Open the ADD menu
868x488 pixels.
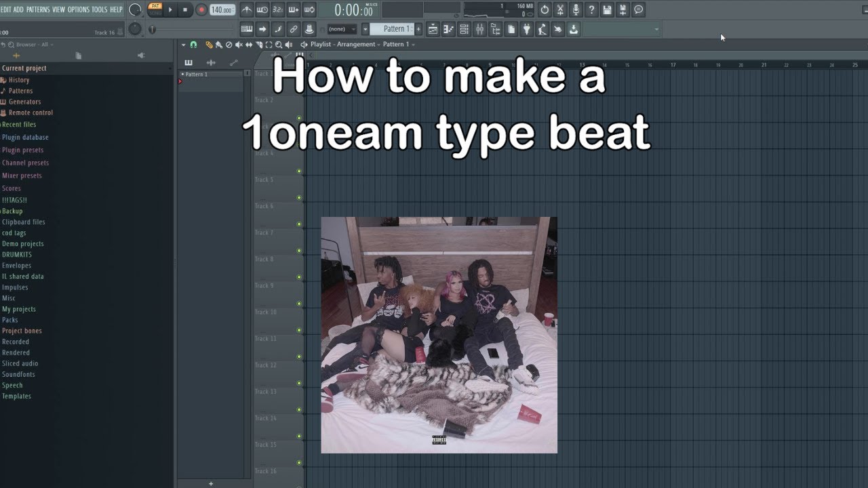coord(19,9)
